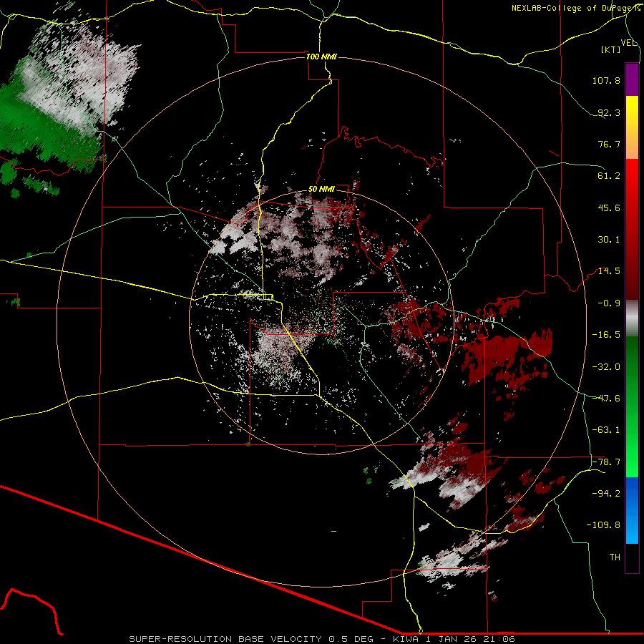Click the -63.1 velocity scale value
The height and width of the screenshot is (644, 644).
tap(606, 430)
